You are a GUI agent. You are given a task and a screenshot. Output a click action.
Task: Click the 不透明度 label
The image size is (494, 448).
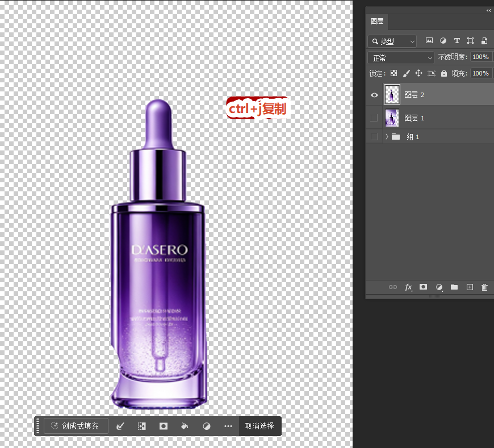coord(453,57)
